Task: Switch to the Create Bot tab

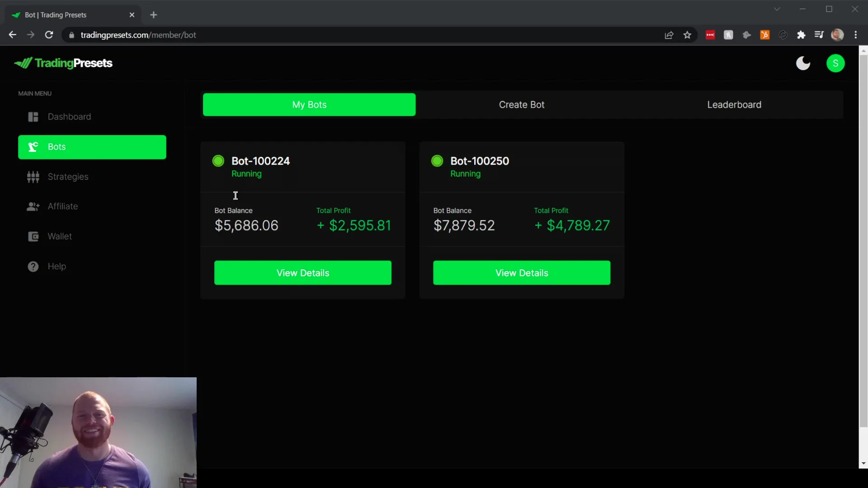Action: tap(522, 104)
